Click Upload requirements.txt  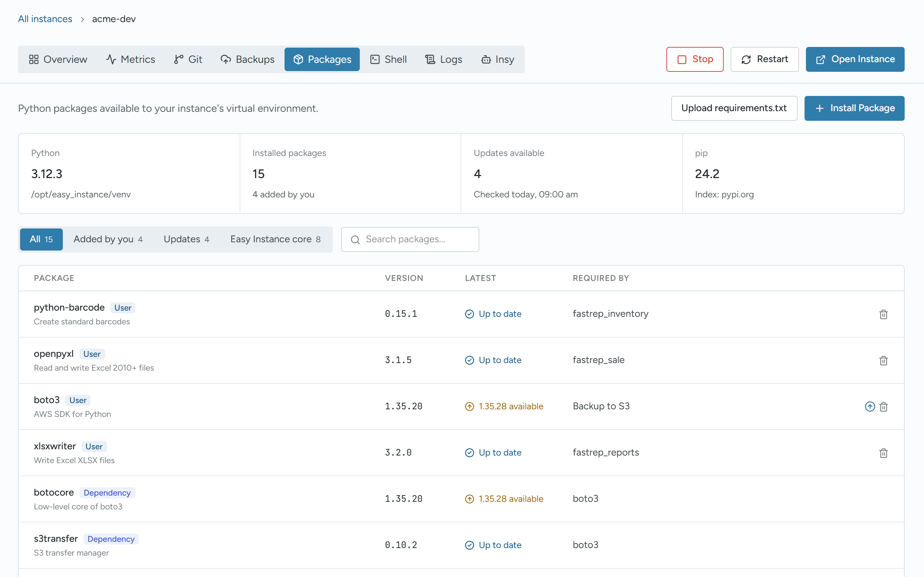click(734, 108)
